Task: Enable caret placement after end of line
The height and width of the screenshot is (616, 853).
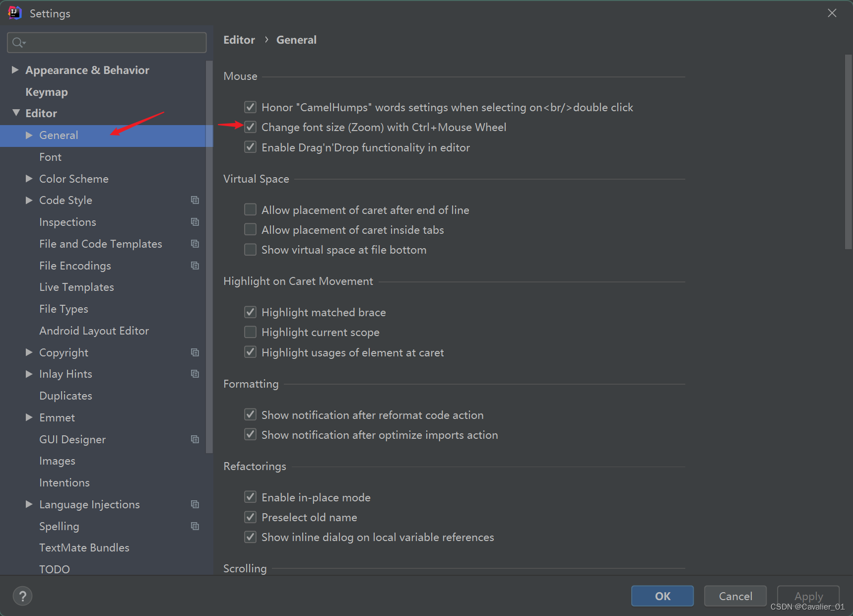Action: [x=251, y=209]
